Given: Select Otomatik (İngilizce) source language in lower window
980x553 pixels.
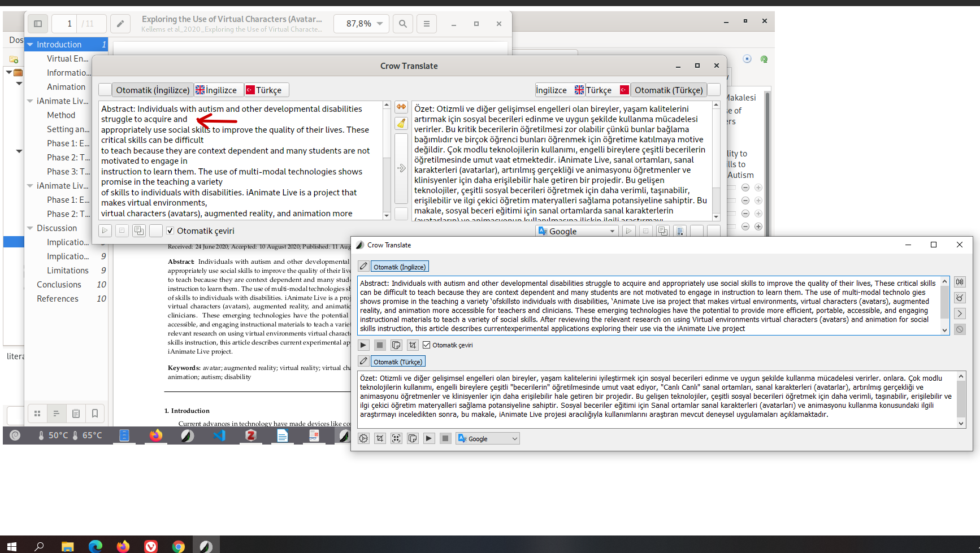Looking at the screenshot, I should 400,267.
